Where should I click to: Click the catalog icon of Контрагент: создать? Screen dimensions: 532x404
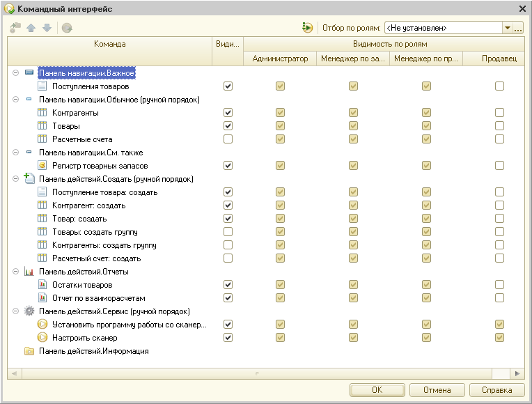tap(42, 205)
